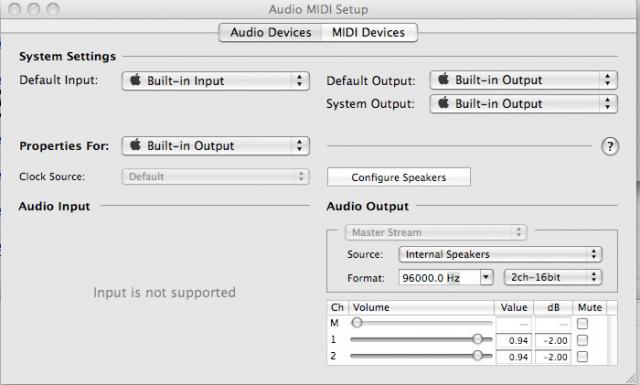Click the Properties For stepper arrows

(x=300, y=146)
